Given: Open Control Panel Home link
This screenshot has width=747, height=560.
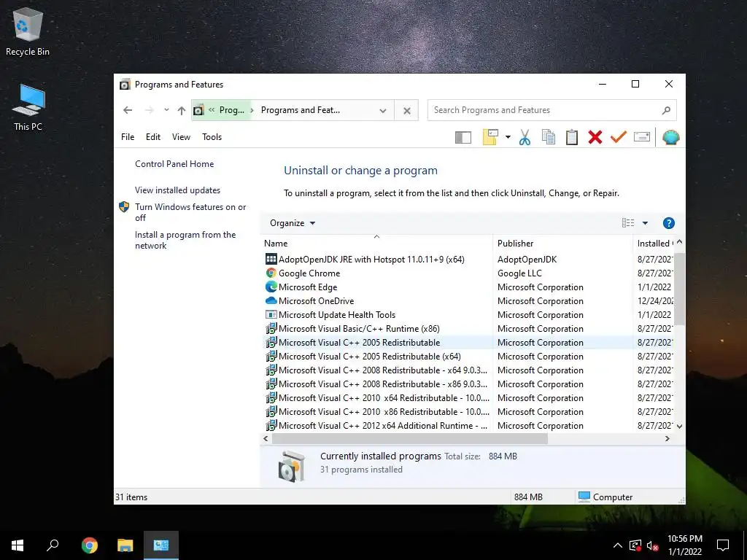Looking at the screenshot, I should coord(174,164).
